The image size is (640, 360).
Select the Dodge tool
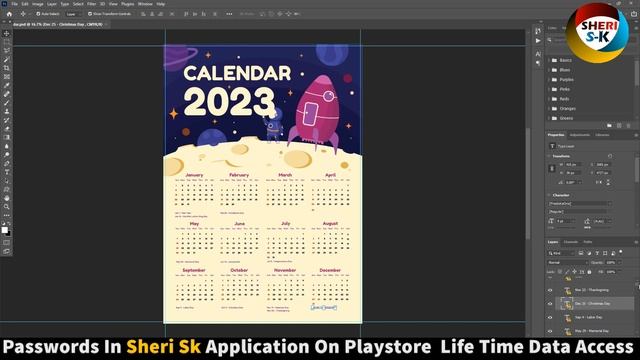click(x=7, y=155)
